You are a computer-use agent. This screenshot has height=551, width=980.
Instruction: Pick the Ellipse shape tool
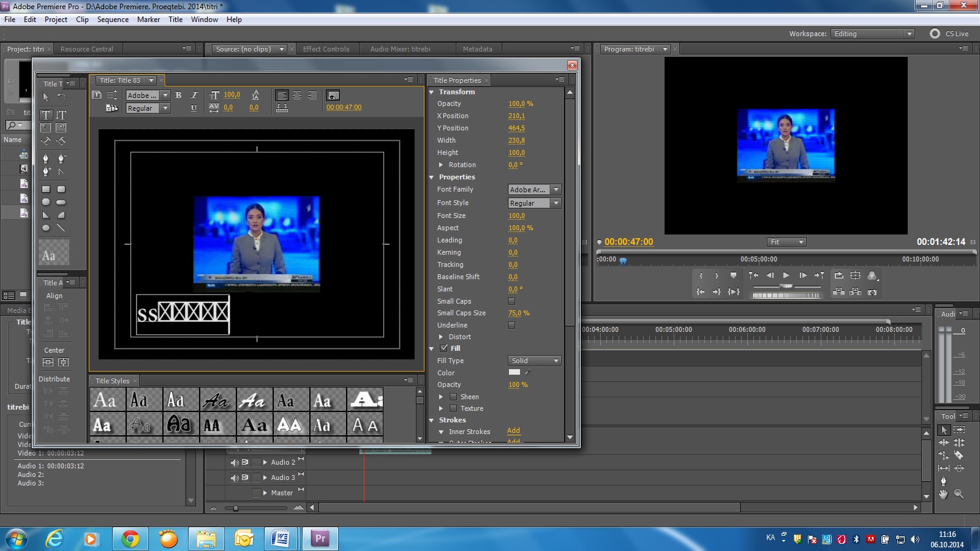[46, 228]
